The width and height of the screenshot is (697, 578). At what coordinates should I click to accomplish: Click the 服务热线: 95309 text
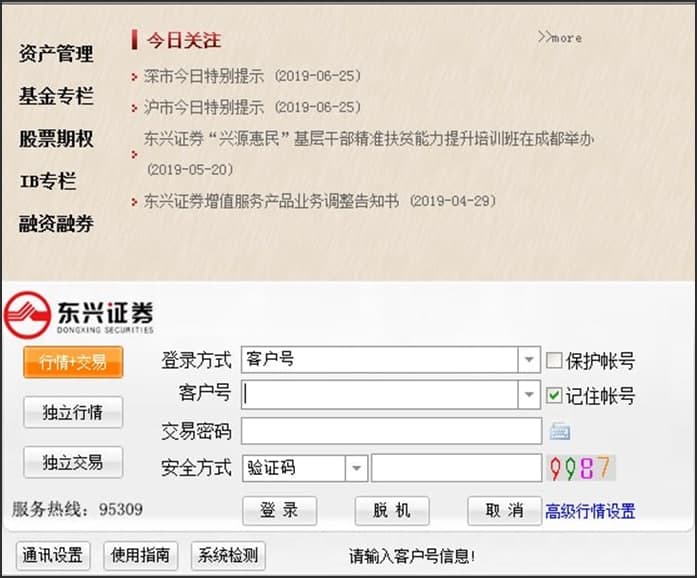tap(77, 509)
